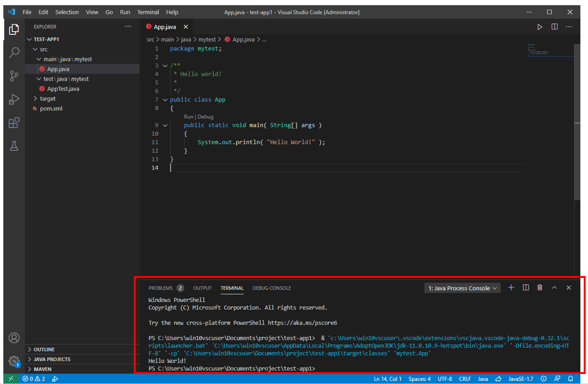The height and width of the screenshot is (384, 588).
Task: Open the Extensions view
Action: (x=13, y=122)
